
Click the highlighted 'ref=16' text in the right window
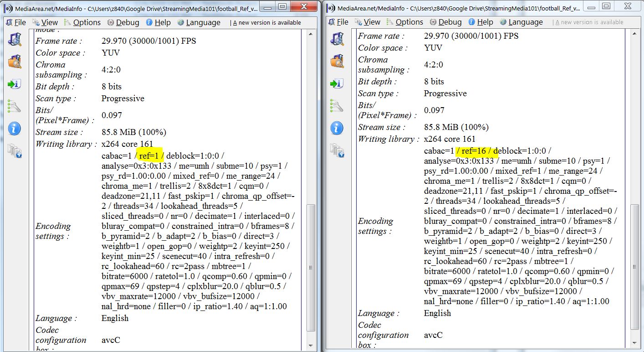point(473,151)
